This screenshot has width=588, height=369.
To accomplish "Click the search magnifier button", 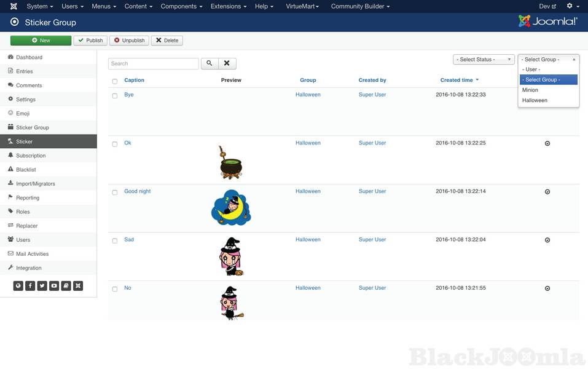I will (210, 63).
